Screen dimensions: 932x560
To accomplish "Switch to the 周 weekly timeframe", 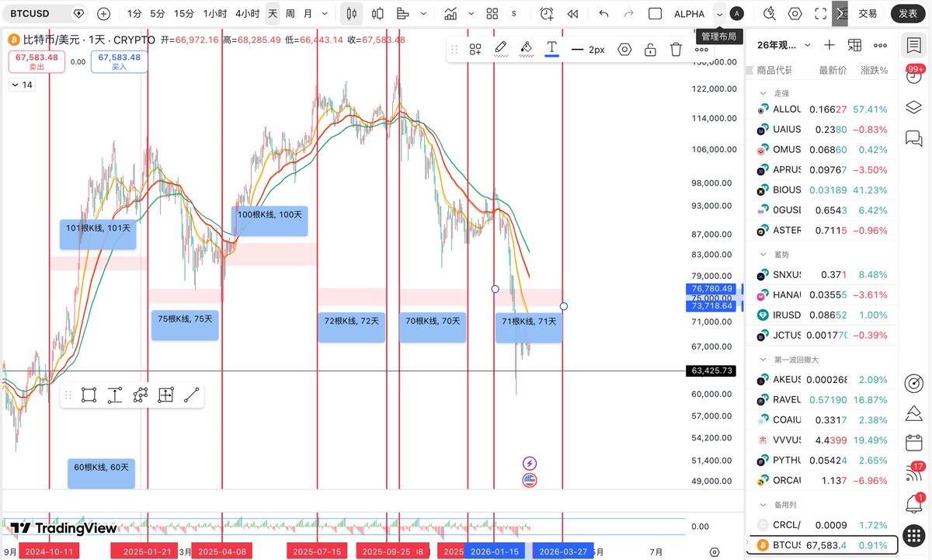I will pyautogui.click(x=290, y=14).
